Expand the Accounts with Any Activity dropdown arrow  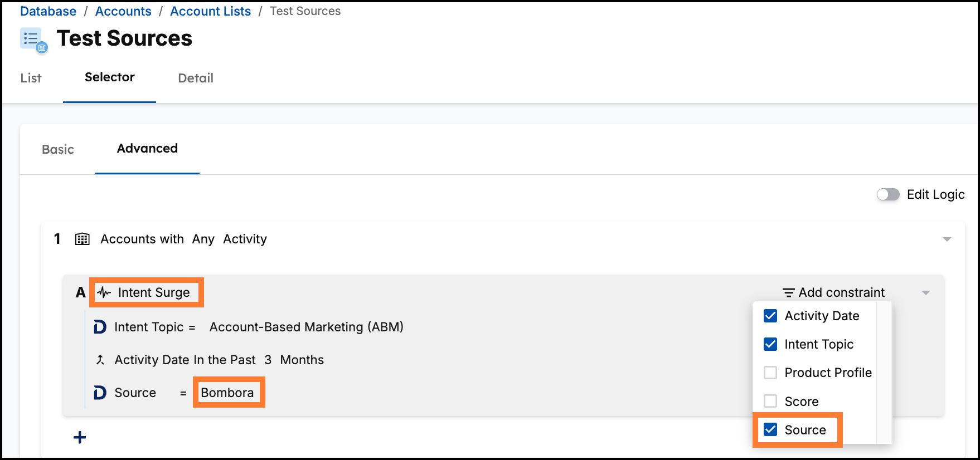[x=947, y=239]
